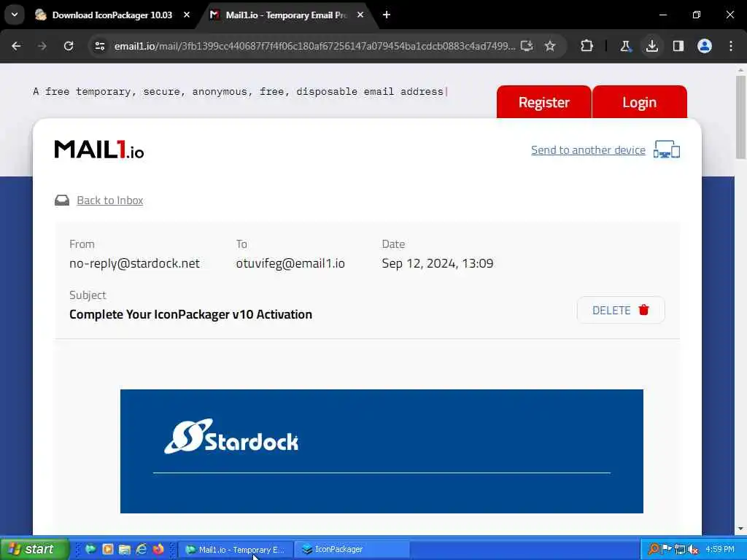The width and height of the screenshot is (747, 560).
Task: Select the Mail1.io Temporary Email tab
Action: pos(286,15)
